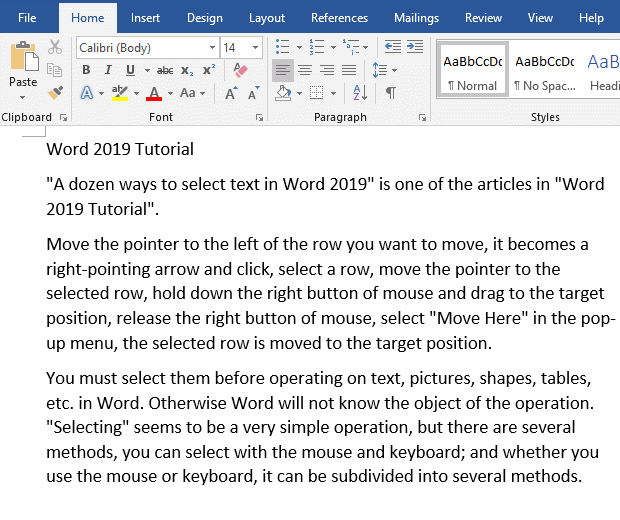
Task: Apply red font color
Action: click(x=154, y=94)
